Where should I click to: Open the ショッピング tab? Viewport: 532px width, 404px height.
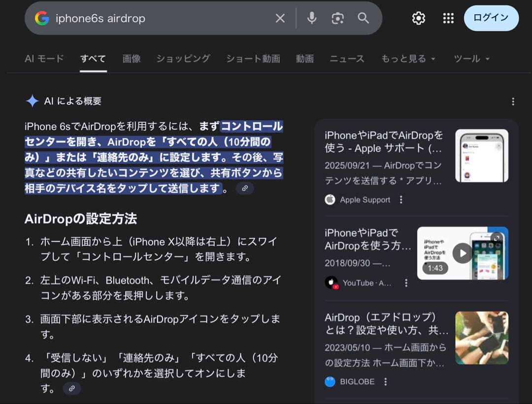pyautogui.click(x=183, y=59)
